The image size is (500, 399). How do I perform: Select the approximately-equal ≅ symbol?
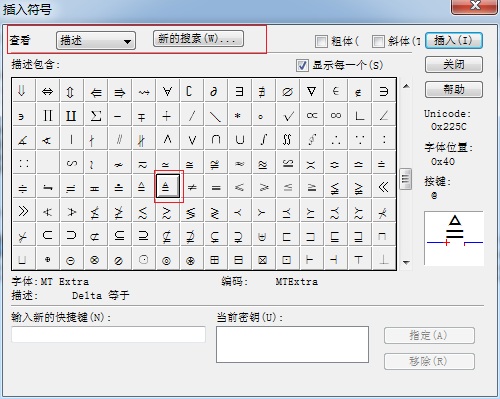tap(192, 163)
